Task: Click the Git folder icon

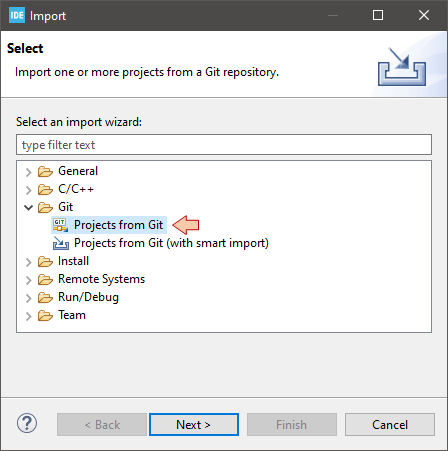Action: pyautogui.click(x=45, y=207)
